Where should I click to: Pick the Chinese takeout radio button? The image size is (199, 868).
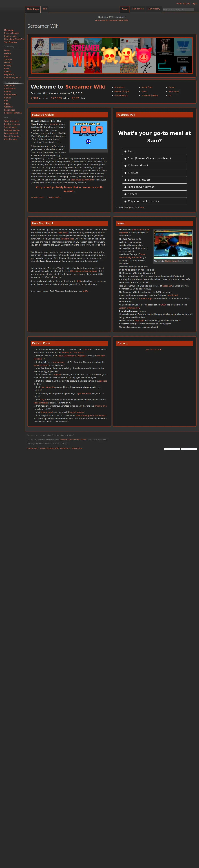(x=154, y=165)
